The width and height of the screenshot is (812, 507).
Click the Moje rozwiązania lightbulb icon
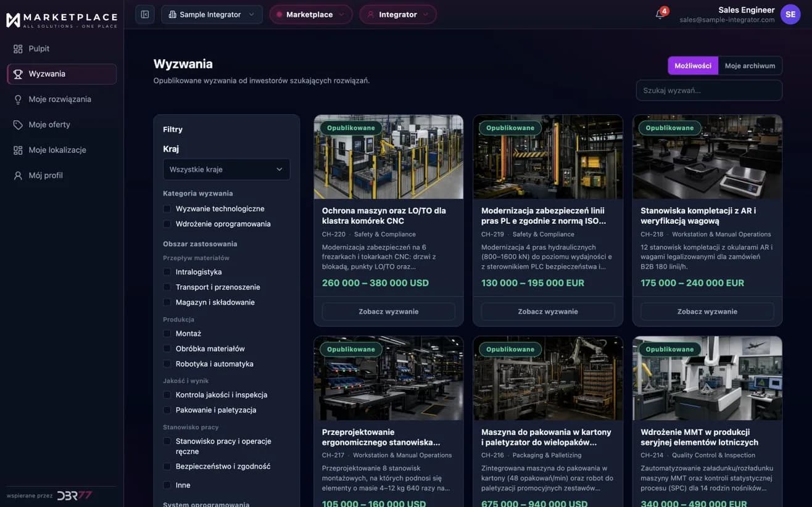18,99
